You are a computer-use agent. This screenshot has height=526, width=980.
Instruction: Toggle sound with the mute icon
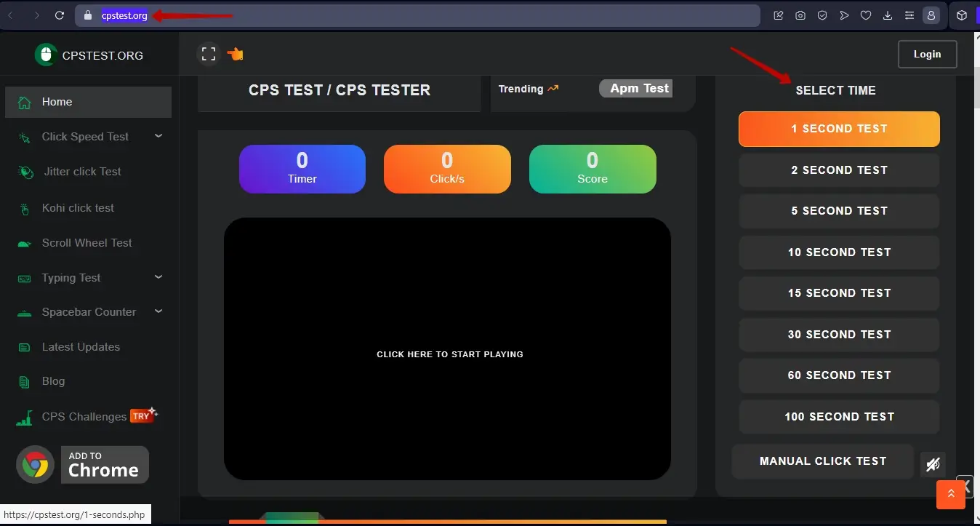[933, 464]
